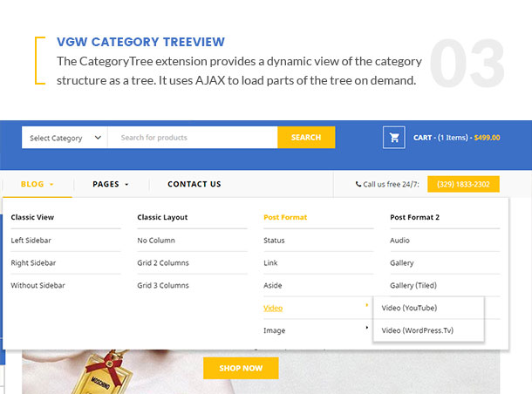Select Video (YouTube) from submenu

click(409, 308)
